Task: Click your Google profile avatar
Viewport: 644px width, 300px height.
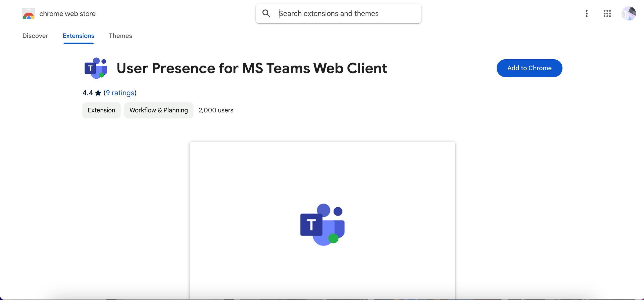Action: [629, 13]
